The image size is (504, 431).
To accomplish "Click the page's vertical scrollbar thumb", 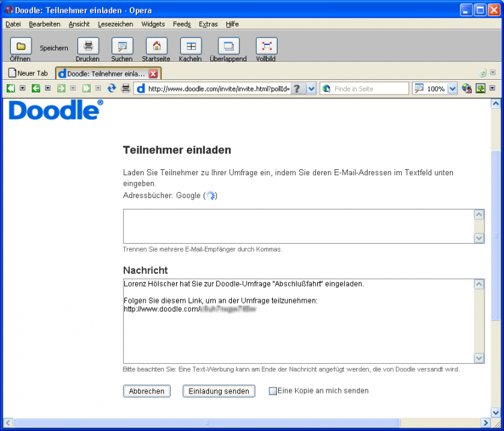I will [x=496, y=234].
